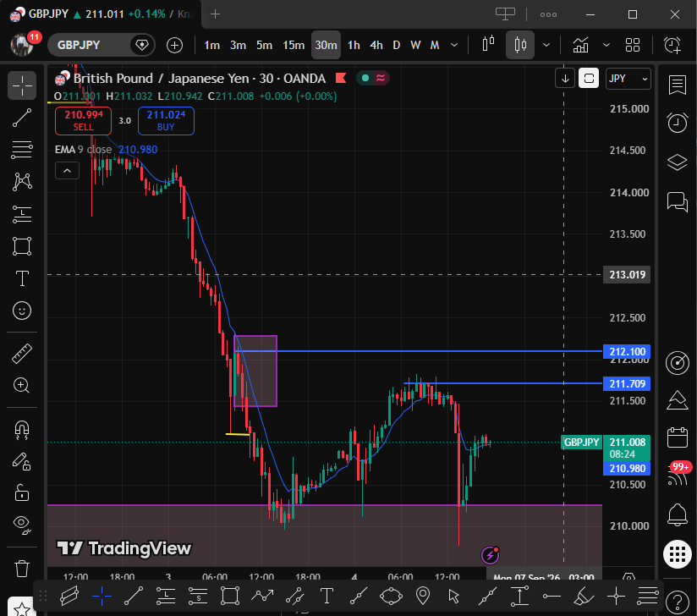Viewport: 697px width, 616px height.
Task: Click the 212.100 blue price label
Action: [x=627, y=351]
